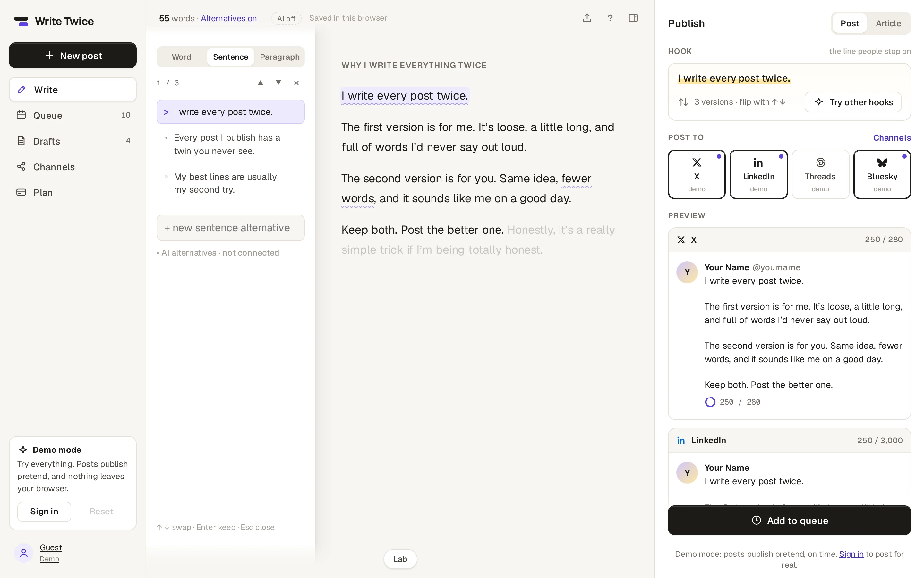This screenshot has height=578, width=924.
Task: Click the Write Twice logo
Action: (x=54, y=22)
